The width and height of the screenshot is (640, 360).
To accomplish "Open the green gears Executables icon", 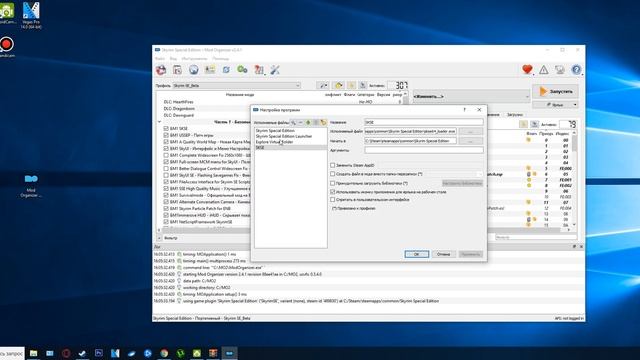I will (242, 70).
